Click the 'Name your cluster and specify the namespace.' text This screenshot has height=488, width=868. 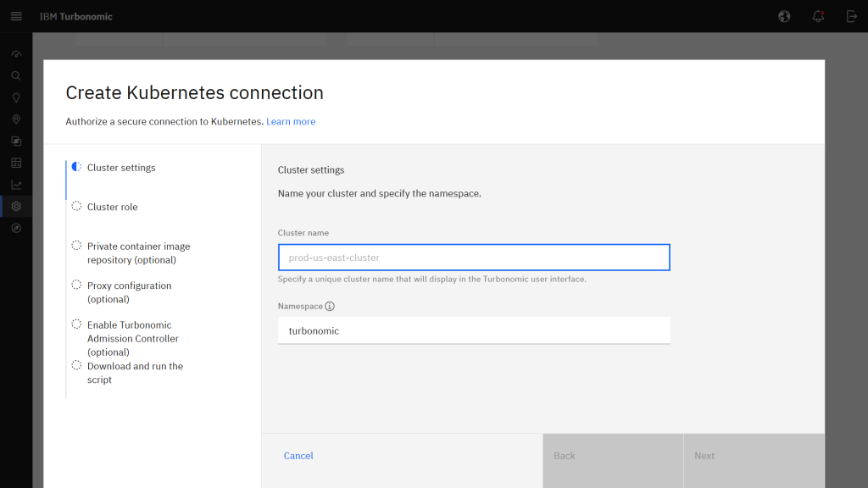(x=379, y=194)
